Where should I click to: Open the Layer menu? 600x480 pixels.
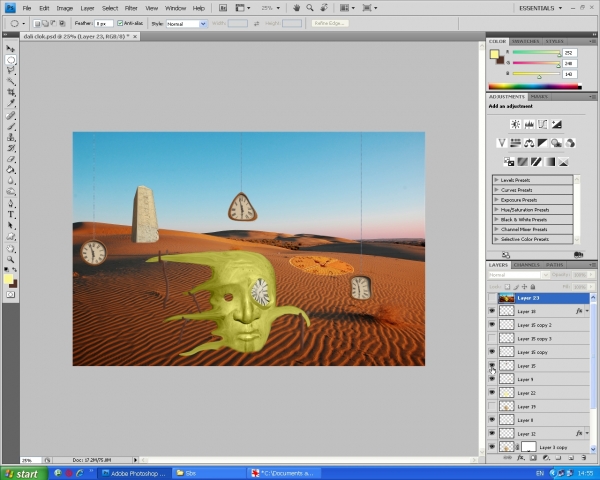click(x=87, y=8)
